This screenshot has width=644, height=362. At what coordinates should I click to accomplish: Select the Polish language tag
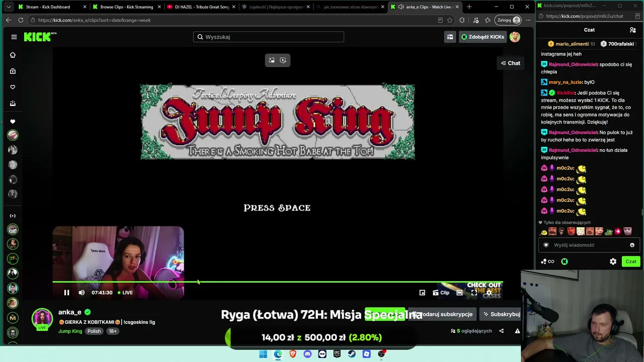pyautogui.click(x=94, y=331)
